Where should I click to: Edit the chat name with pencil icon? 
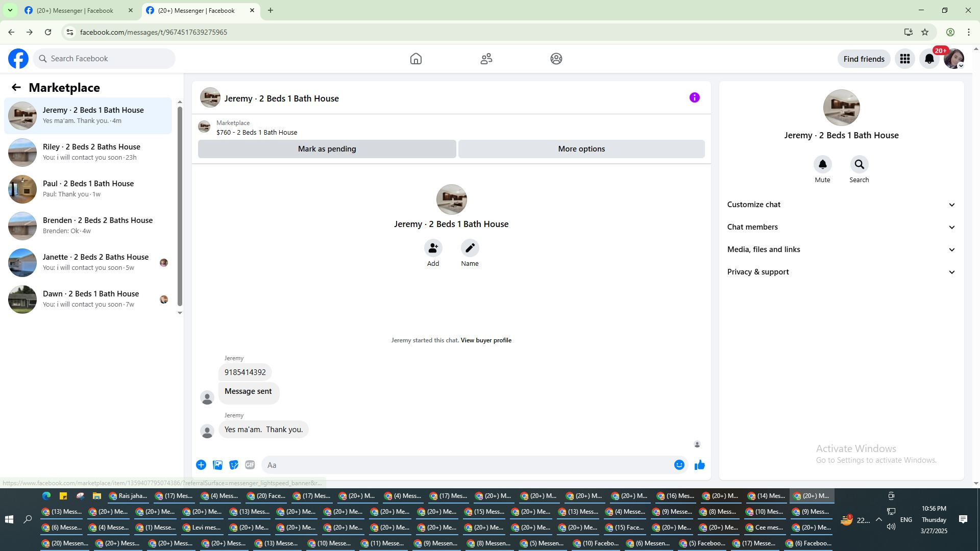pos(470,248)
